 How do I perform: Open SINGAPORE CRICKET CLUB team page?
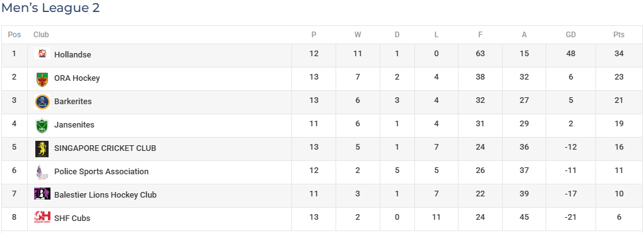(x=105, y=148)
